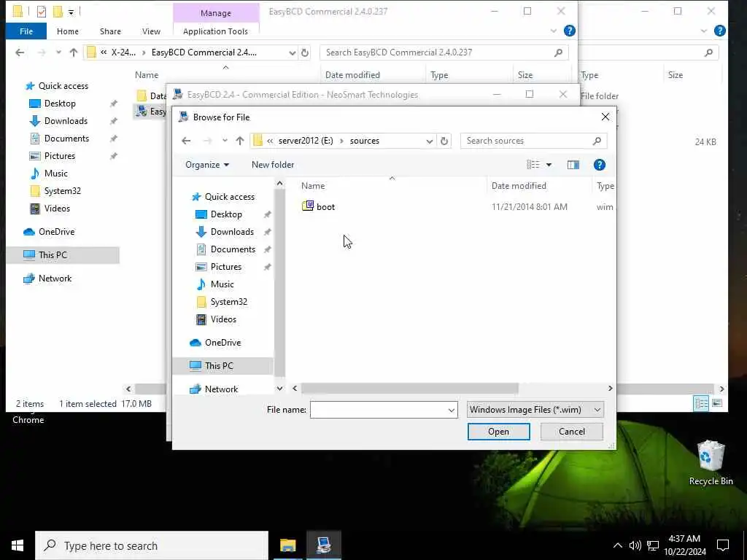Select Quick access in Browse dialog sidebar
The width and height of the screenshot is (747, 560).
click(x=229, y=197)
